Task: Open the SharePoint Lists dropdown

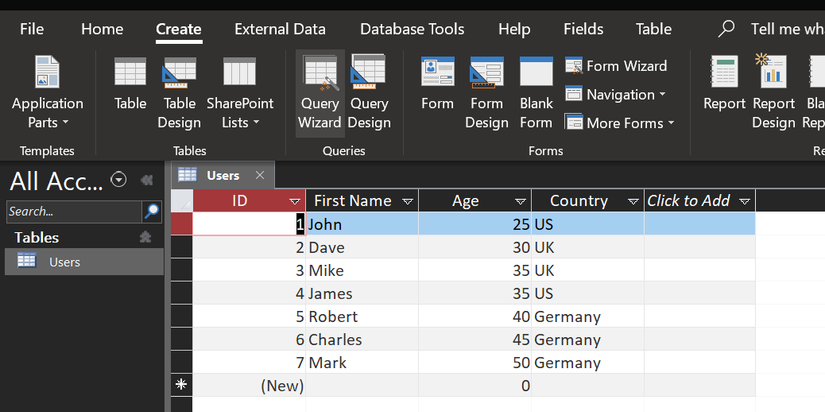Action: pyautogui.click(x=240, y=113)
